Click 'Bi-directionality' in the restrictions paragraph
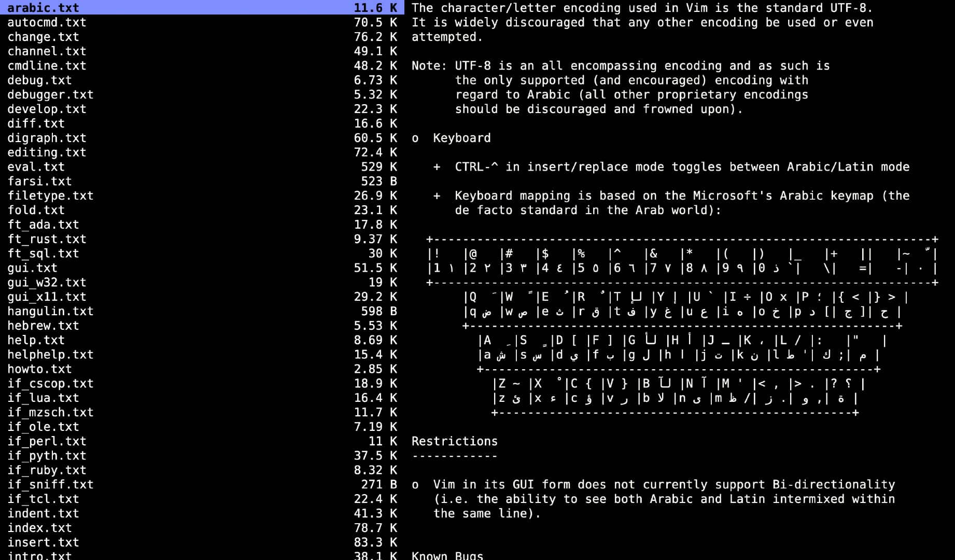The width and height of the screenshot is (955, 560). coord(834,484)
